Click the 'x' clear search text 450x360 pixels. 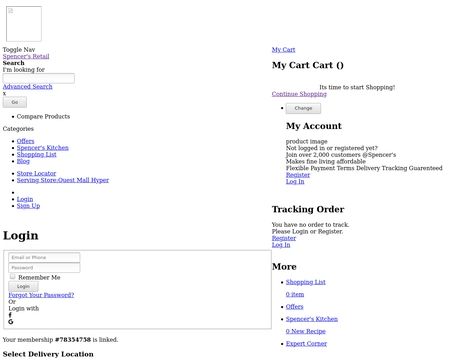click(4, 93)
